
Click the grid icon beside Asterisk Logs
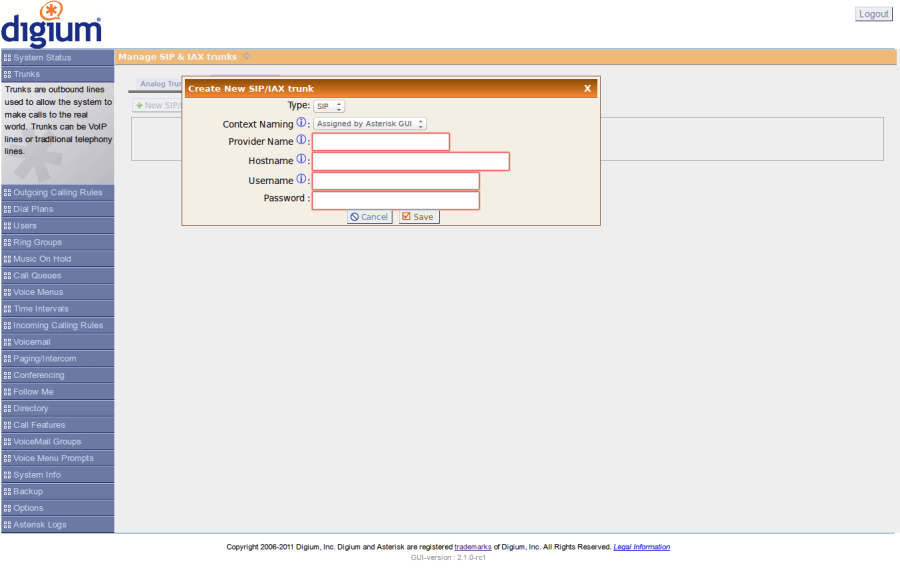click(x=7, y=525)
